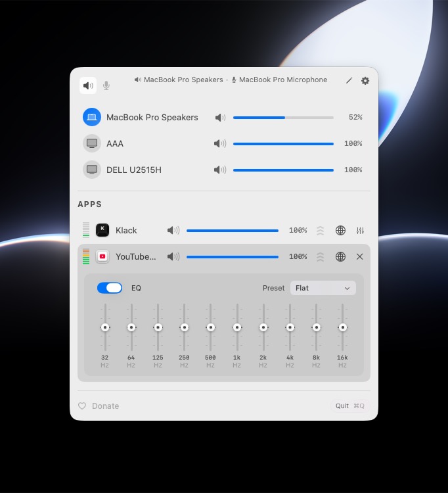
Task: Click the APPS section heading
Action: (x=89, y=204)
